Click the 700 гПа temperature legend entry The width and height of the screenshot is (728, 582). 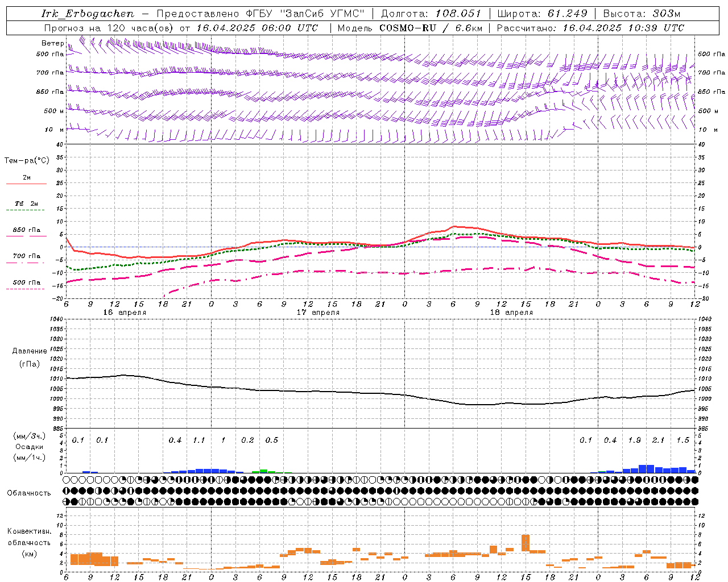coord(27,256)
